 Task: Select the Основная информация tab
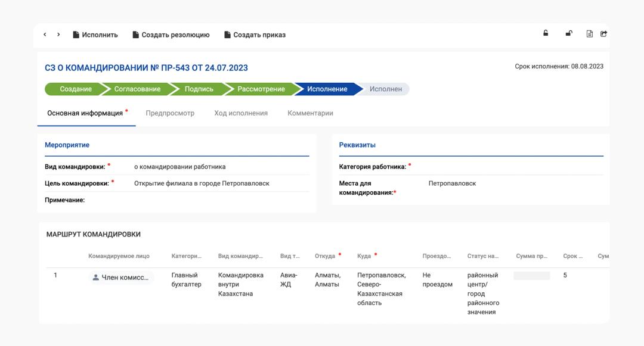pos(85,113)
